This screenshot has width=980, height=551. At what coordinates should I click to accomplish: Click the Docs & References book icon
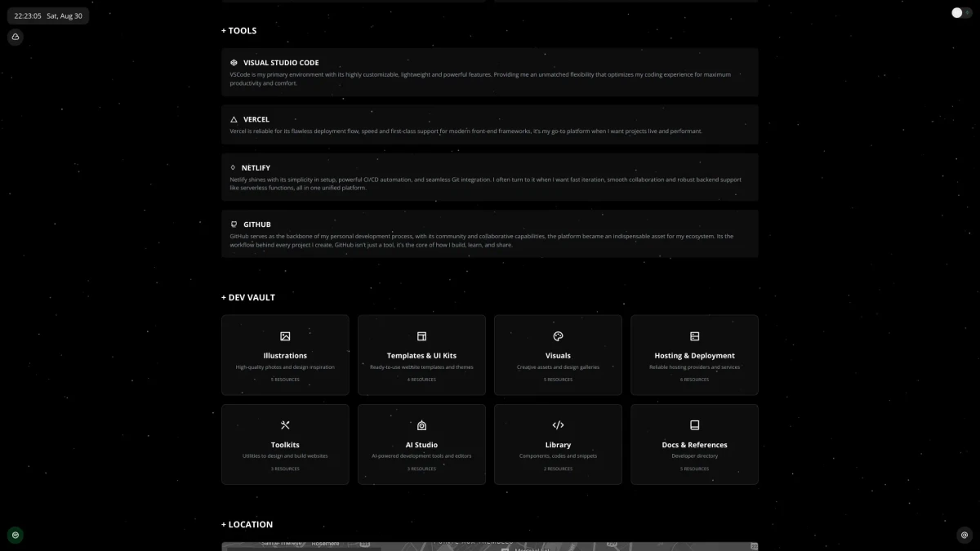(x=694, y=425)
